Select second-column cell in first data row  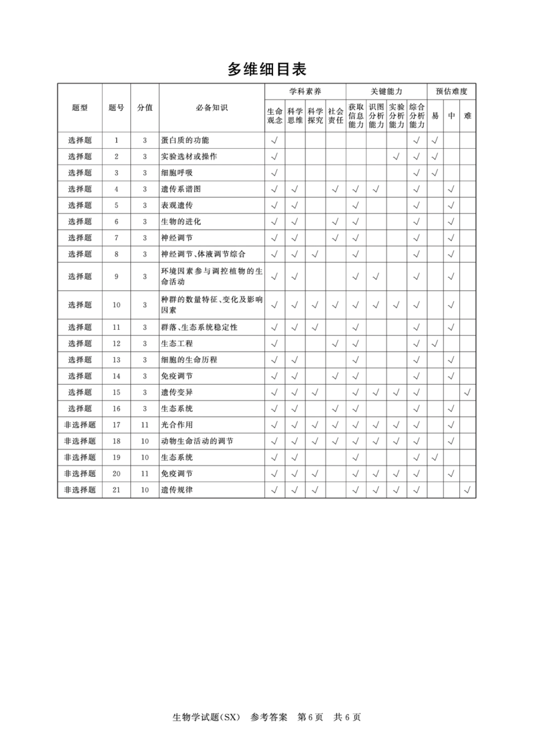117,139
